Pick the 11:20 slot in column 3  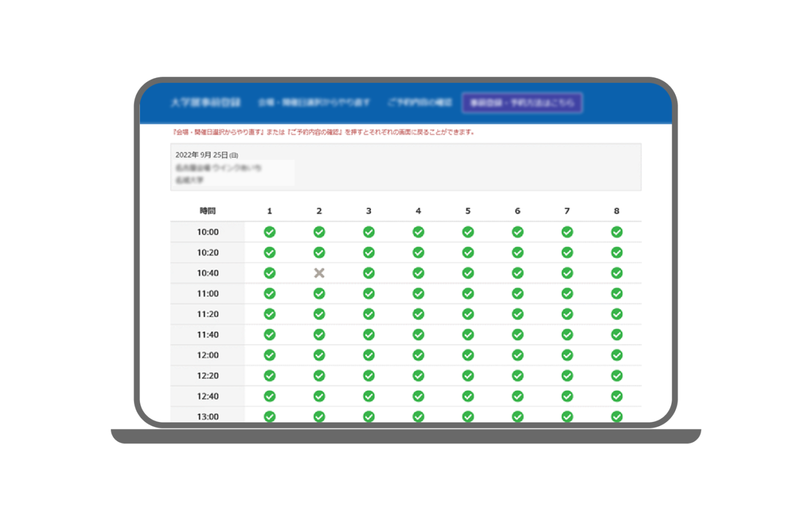pos(369,314)
